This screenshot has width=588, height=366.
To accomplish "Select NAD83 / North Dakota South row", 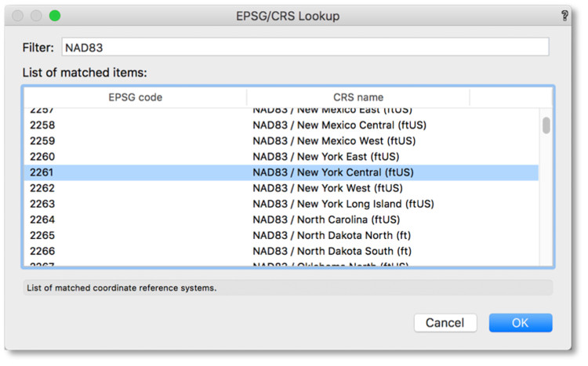I will coord(332,251).
